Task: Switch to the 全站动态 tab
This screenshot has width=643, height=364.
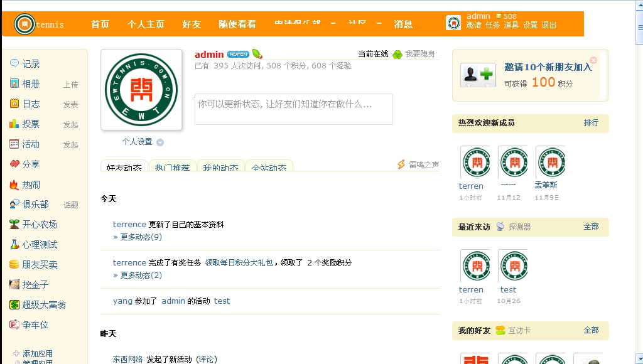Action: [x=269, y=166]
